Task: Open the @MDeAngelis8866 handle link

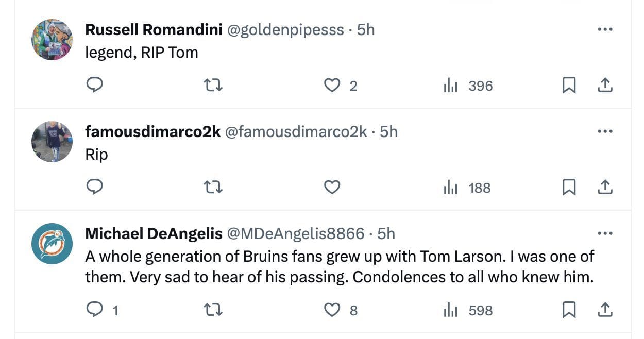Action: pos(295,234)
